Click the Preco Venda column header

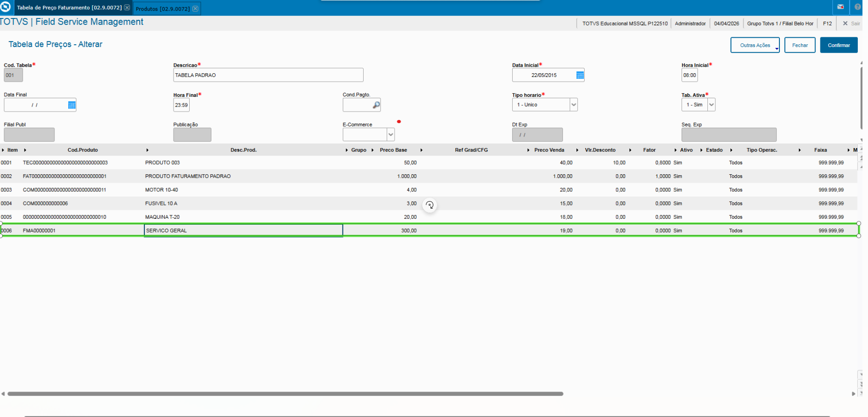click(549, 150)
